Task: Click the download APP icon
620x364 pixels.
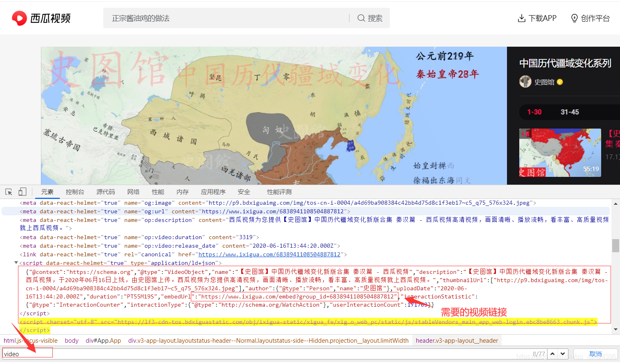Action: click(522, 18)
